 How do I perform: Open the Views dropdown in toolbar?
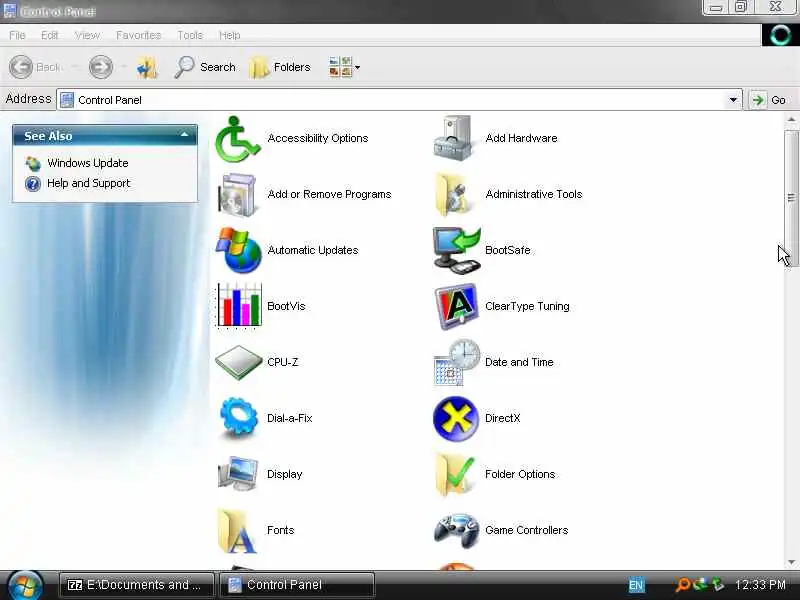click(x=344, y=67)
